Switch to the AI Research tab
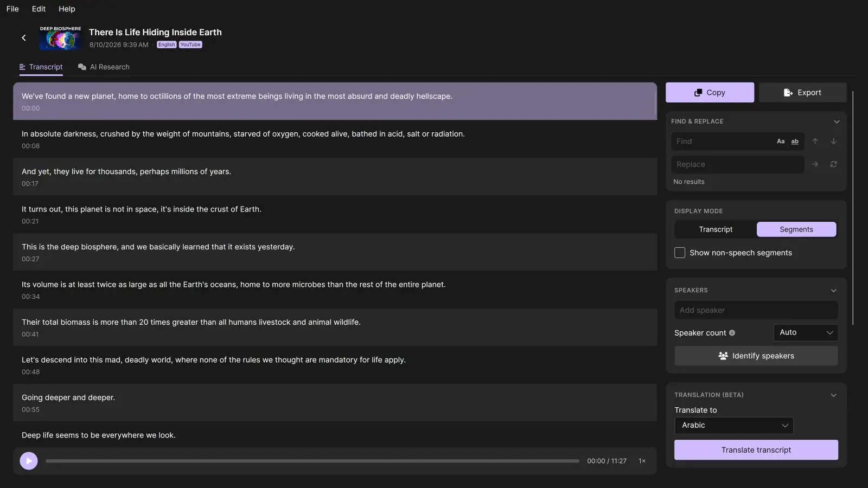Image resolution: width=868 pixels, height=488 pixels. click(104, 67)
